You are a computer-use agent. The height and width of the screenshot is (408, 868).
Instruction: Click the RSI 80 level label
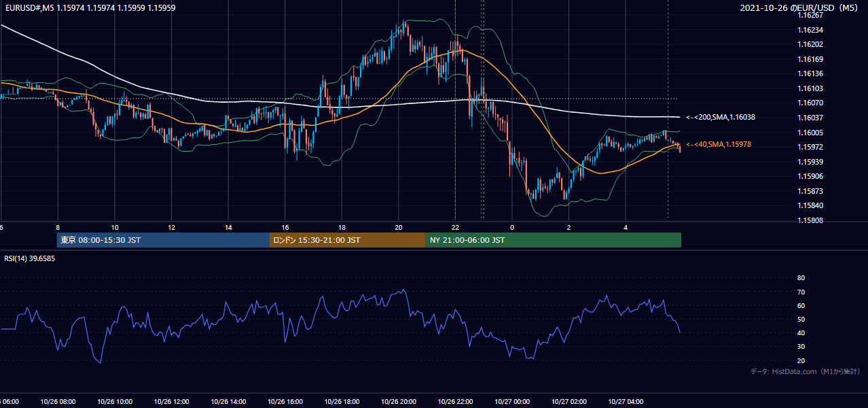click(801, 278)
